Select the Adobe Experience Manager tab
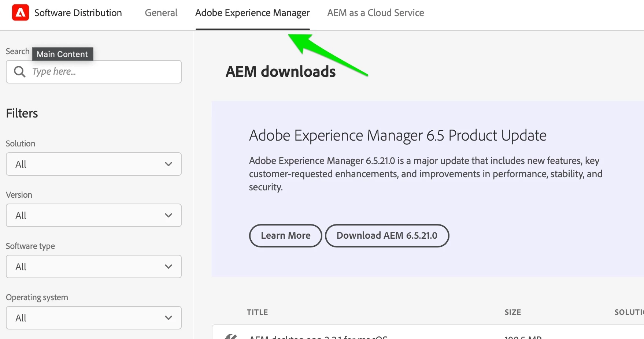 [x=252, y=13]
